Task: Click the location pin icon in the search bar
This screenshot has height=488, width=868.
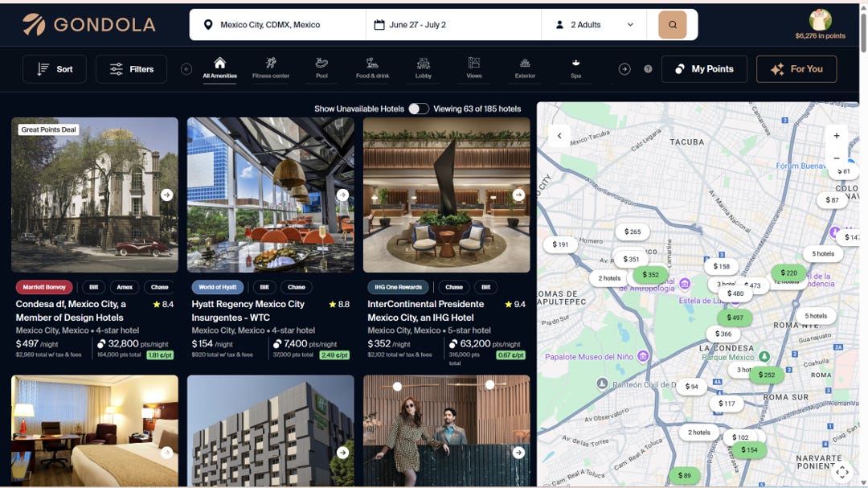Action: pos(208,24)
